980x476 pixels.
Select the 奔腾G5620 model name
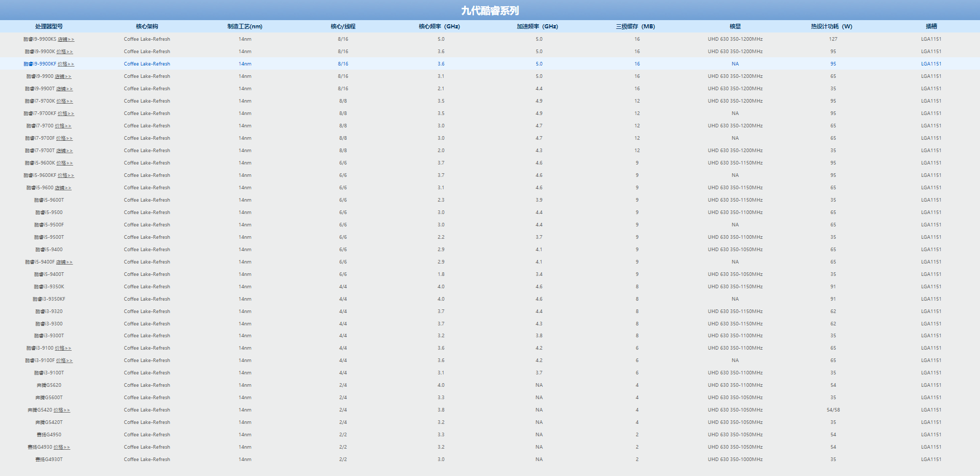[49, 385]
